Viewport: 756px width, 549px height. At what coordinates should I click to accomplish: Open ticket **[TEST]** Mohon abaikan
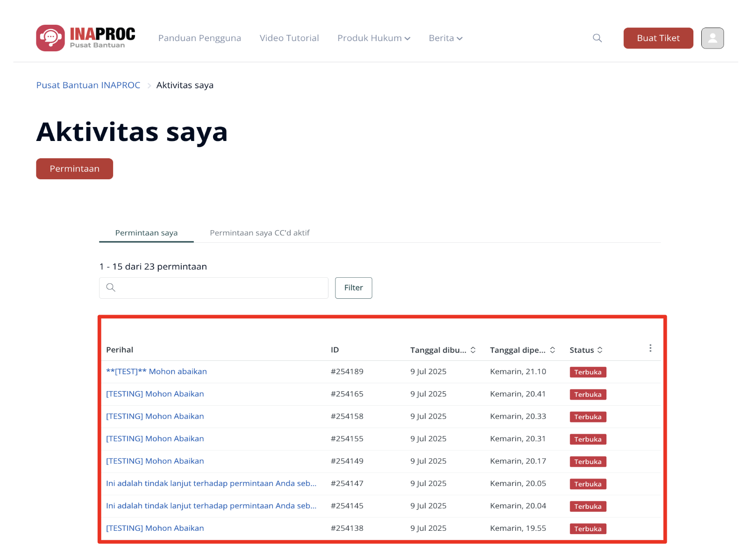[x=156, y=371]
